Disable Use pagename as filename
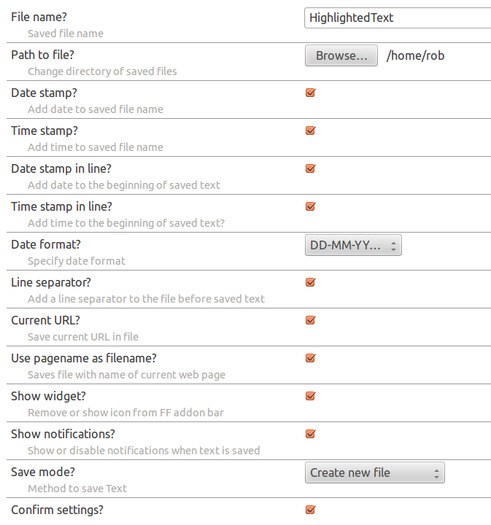 [x=310, y=358]
